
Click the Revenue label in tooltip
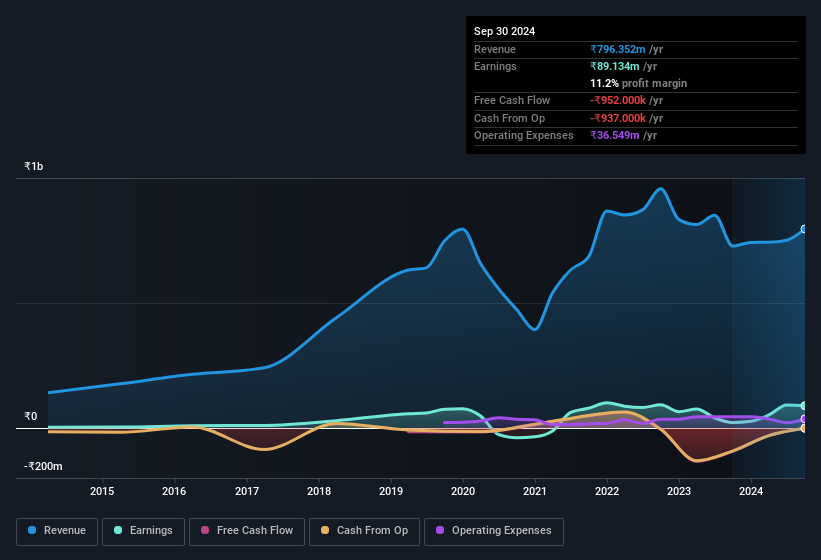click(495, 49)
